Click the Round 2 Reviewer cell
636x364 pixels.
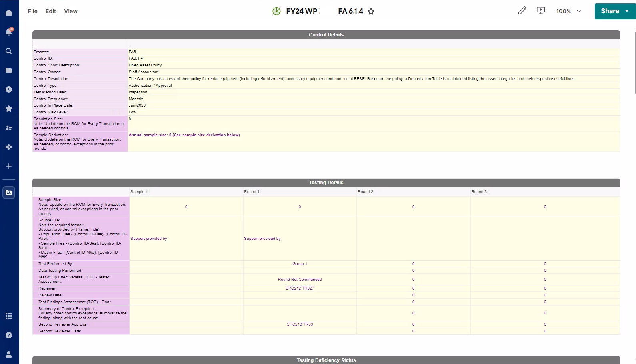point(414,288)
